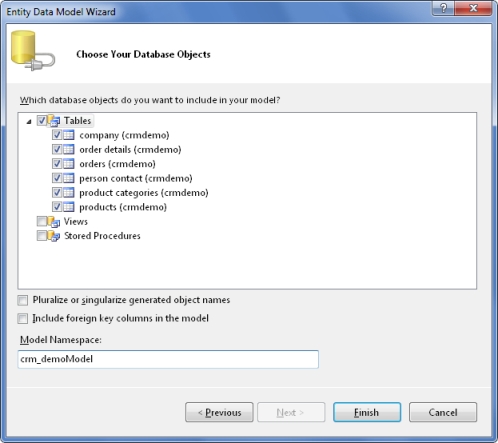Click the product categories table icon
498x443 pixels.
click(69, 192)
